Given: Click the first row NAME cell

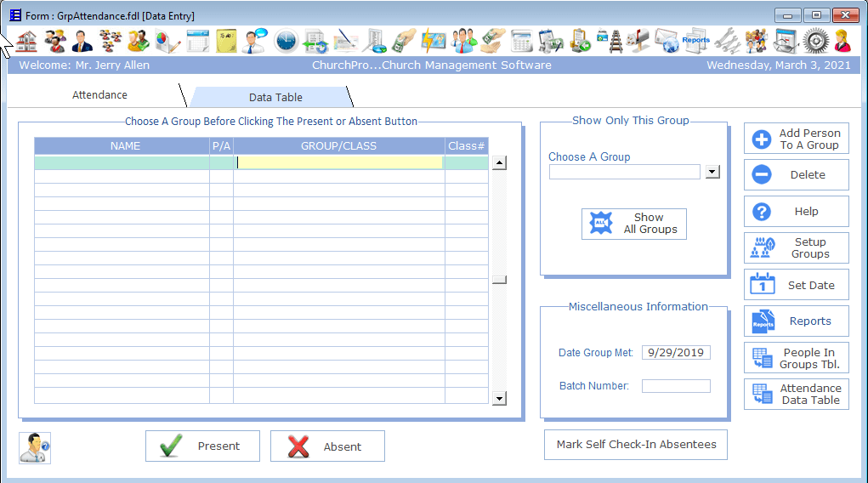Looking at the screenshot, I should tap(122, 162).
